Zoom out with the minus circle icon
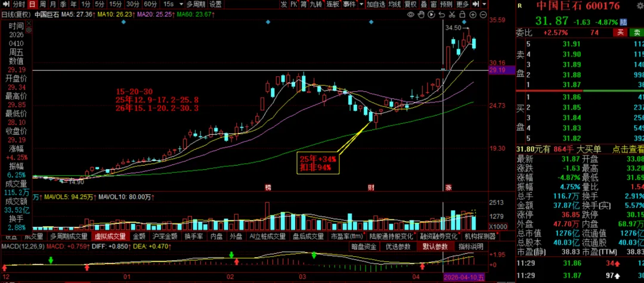 483,15
